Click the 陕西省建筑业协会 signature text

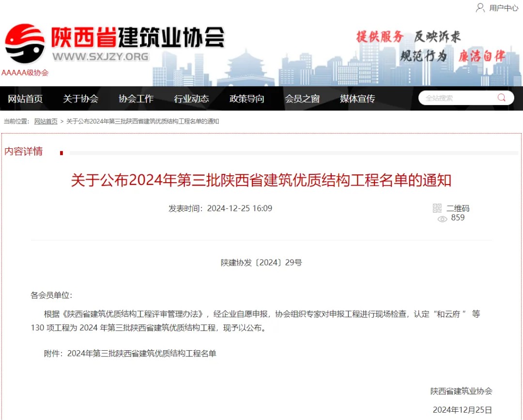(461, 391)
